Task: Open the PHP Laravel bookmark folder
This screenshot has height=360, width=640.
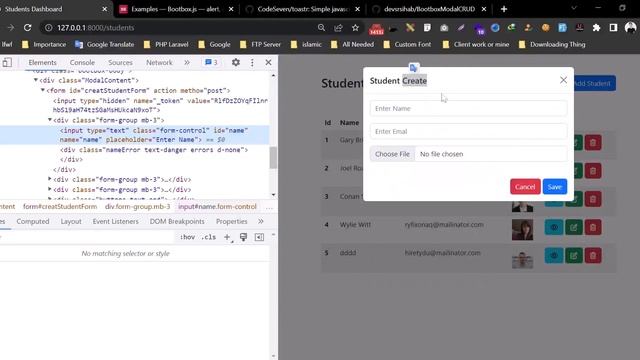Action: click(x=166, y=44)
